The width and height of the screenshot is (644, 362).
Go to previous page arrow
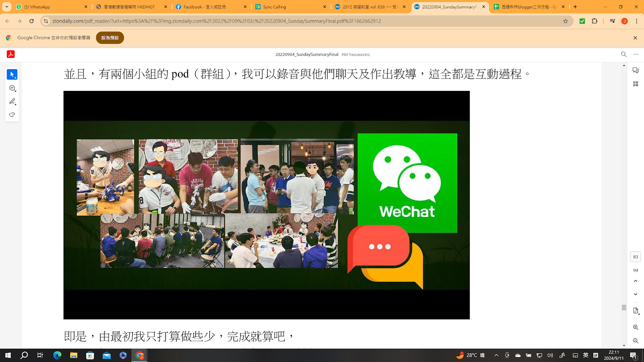pos(636,281)
